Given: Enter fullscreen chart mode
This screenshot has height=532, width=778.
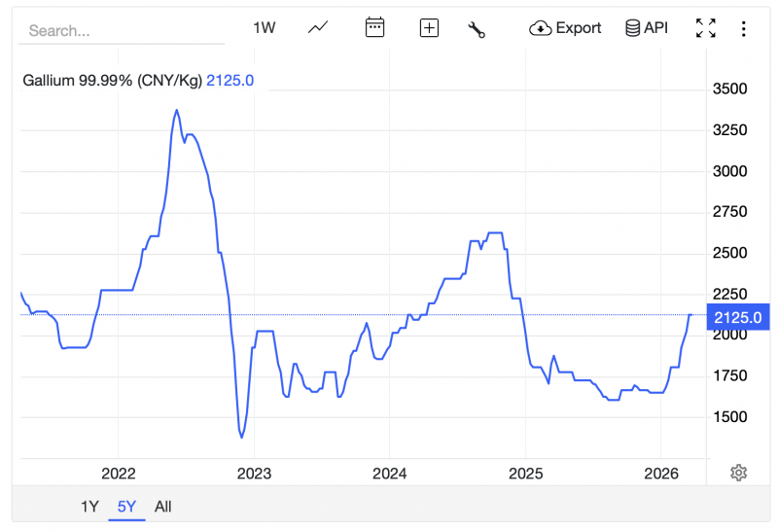Looking at the screenshot, I should pos(706,28).
